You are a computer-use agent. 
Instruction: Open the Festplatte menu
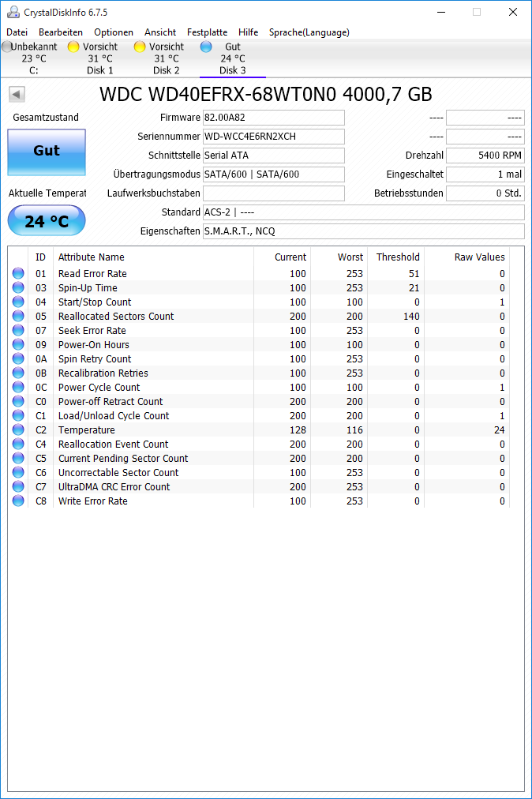(x=207, y=32)
